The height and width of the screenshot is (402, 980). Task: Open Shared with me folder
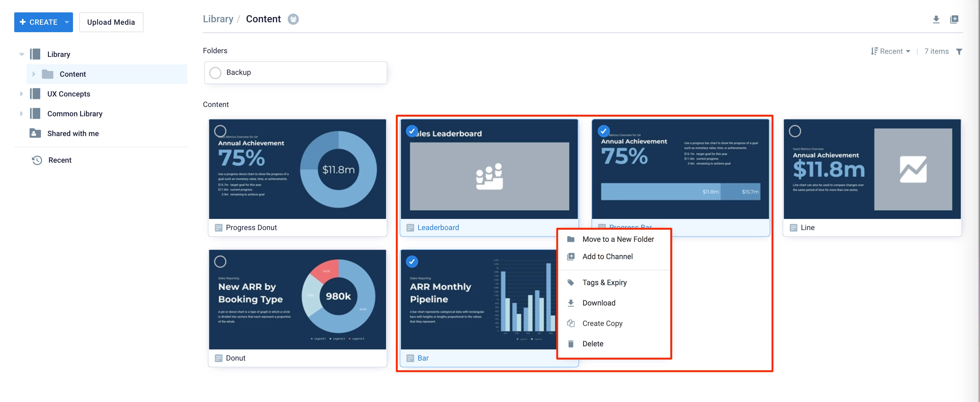(x=73, y=134)
